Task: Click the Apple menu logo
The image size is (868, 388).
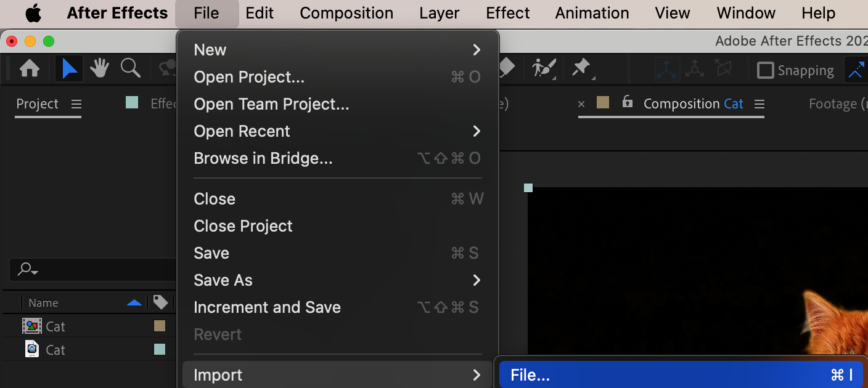Action: tap(33, 13)
